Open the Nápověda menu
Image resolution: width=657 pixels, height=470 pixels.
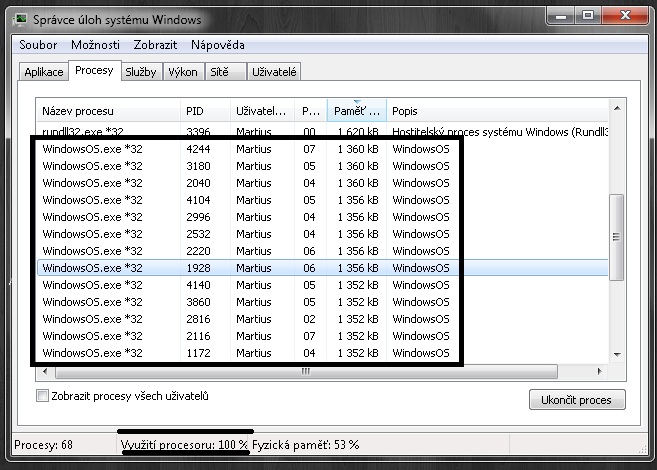pyautogui.click(x=217, y=45)
